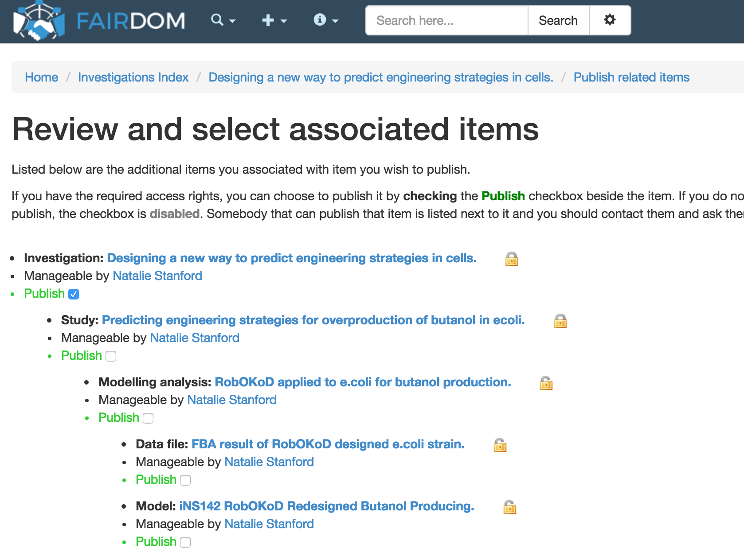Go to Home in the breadcrumb
Screen dimensions: 744x560
click(41, 77)
